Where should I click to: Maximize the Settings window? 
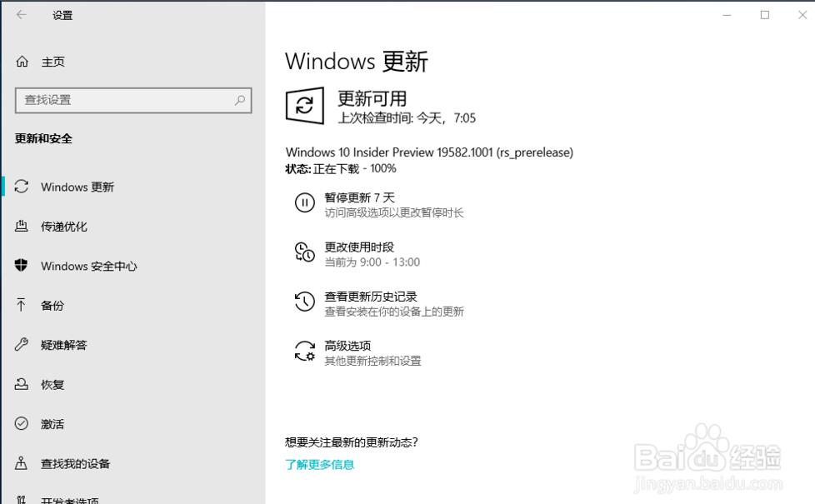pyautogui.click(x=764, y=15)
